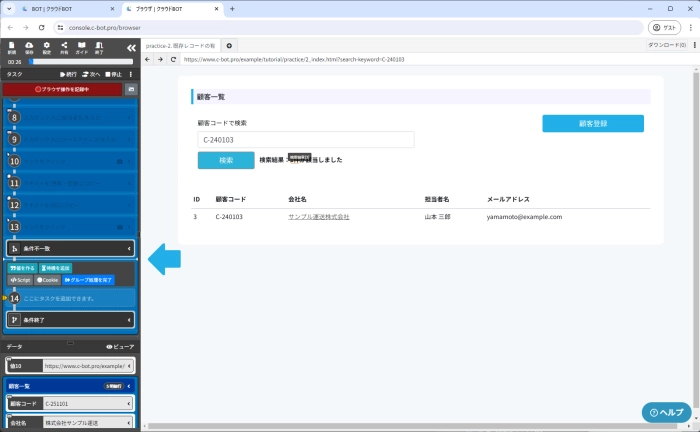The image size is (700, 432).
Task: Open 設定 (settings) gear icon
Action: (46, 47)
